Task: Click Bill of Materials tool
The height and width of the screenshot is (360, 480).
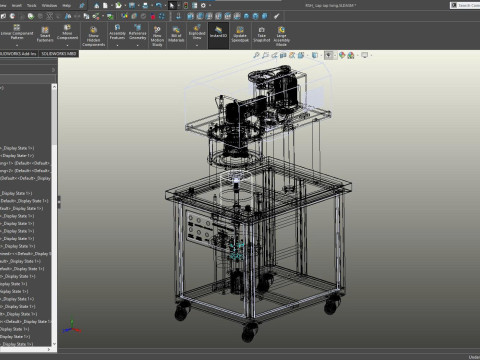Action: 176,35
